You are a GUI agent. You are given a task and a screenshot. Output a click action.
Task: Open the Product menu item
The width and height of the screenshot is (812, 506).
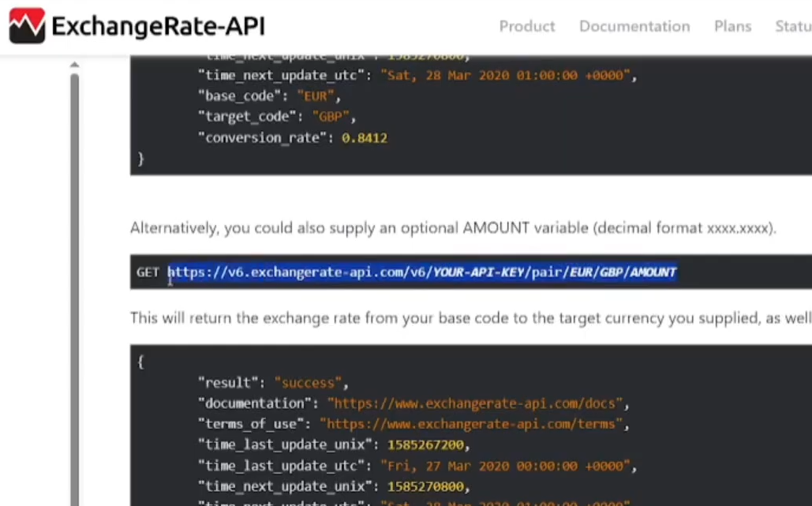coord(526,27)
